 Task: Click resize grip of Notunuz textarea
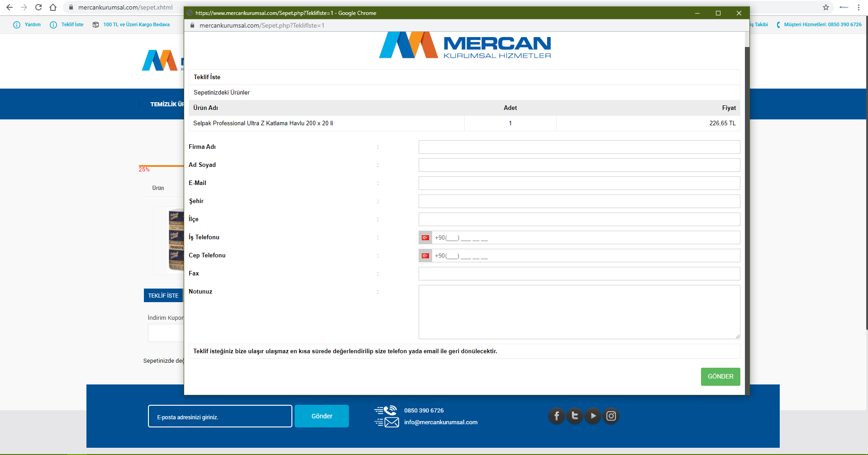tap(738, 337)
